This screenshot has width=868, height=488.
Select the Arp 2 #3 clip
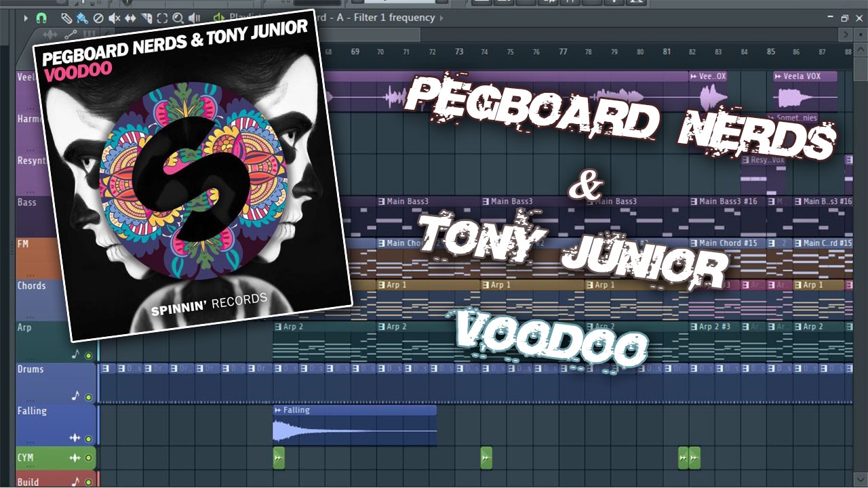click(x=715, y=342)
